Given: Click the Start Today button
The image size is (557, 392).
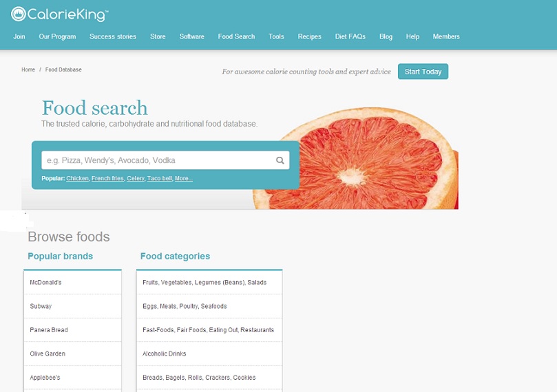Looking at the screenshot, I should click(423, 72).
